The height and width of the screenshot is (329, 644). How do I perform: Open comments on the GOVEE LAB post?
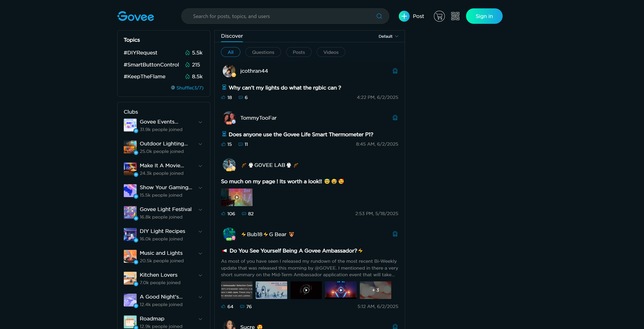click(x=244, y=214)
